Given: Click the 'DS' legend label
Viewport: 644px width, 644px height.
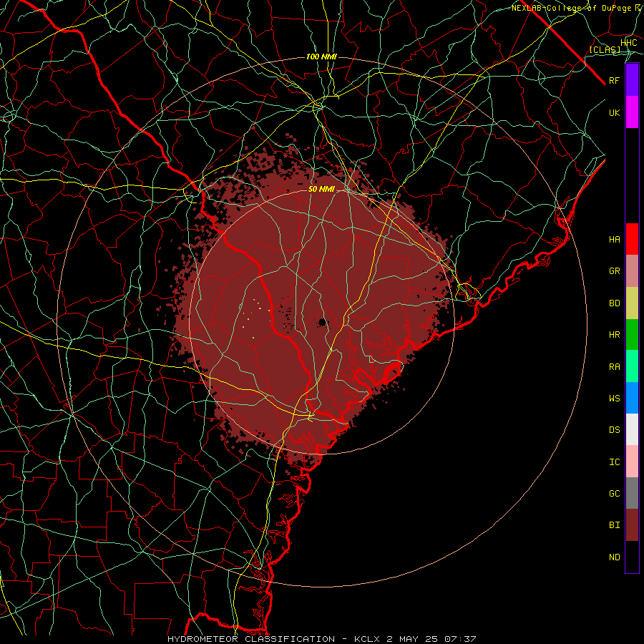Looking at the screenshot, I should 615,430.
